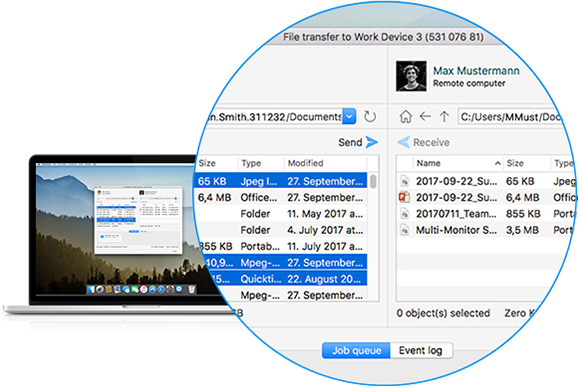The width and height of the screenshot is (583, 388).
Task: Open the local Documents path dropdown
Action: (349, 116)
